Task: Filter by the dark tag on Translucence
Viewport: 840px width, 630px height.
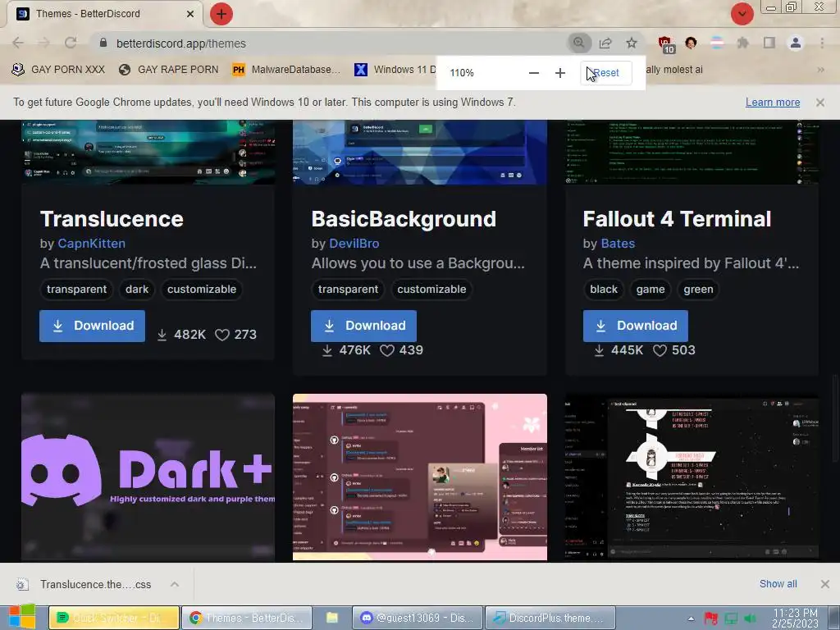Action: coord(137,290)
